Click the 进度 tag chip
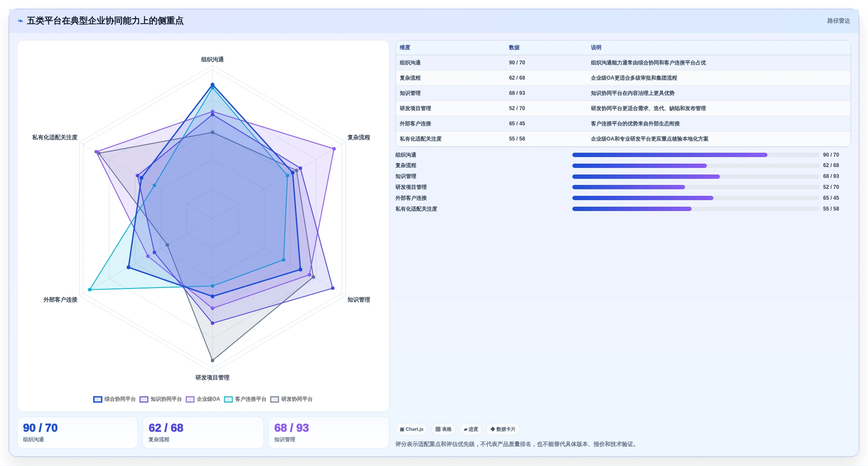 point(471,429)
